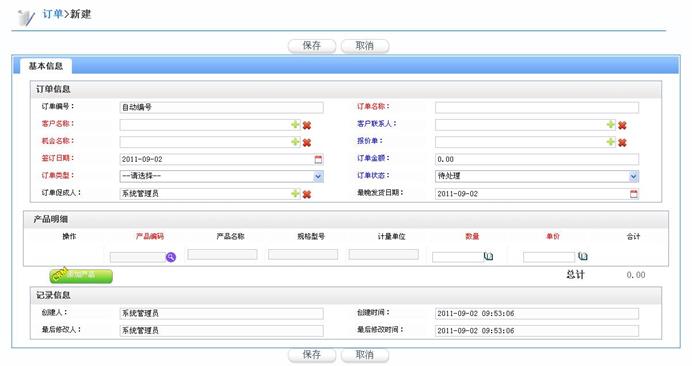Click the icon next to 单价 field
692x366 pixels.
pyautogui.click(x=583, y=256)
